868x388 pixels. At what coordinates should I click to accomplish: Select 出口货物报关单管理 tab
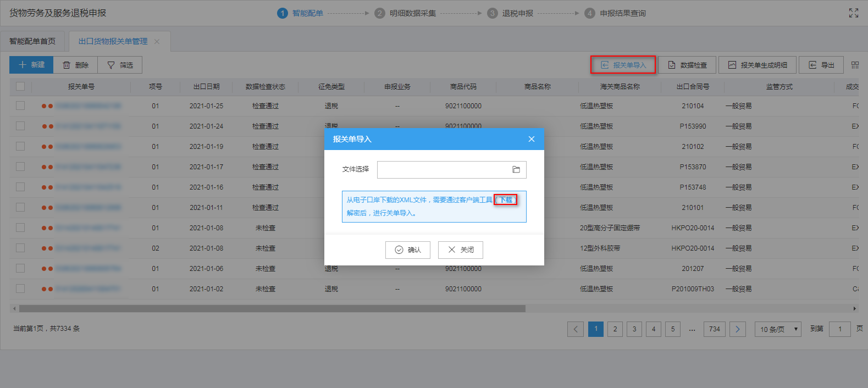point(113,41)
